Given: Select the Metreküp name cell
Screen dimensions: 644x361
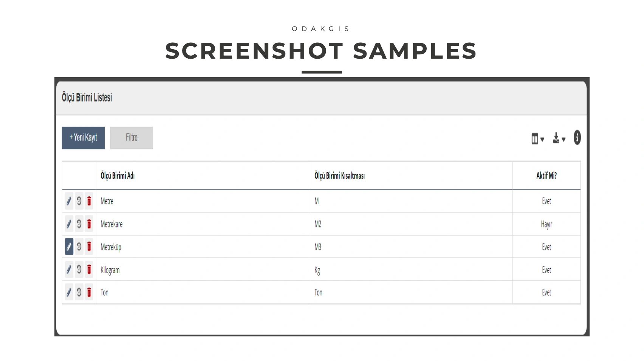Looking at the screenshot, I should tap(111, 247).
